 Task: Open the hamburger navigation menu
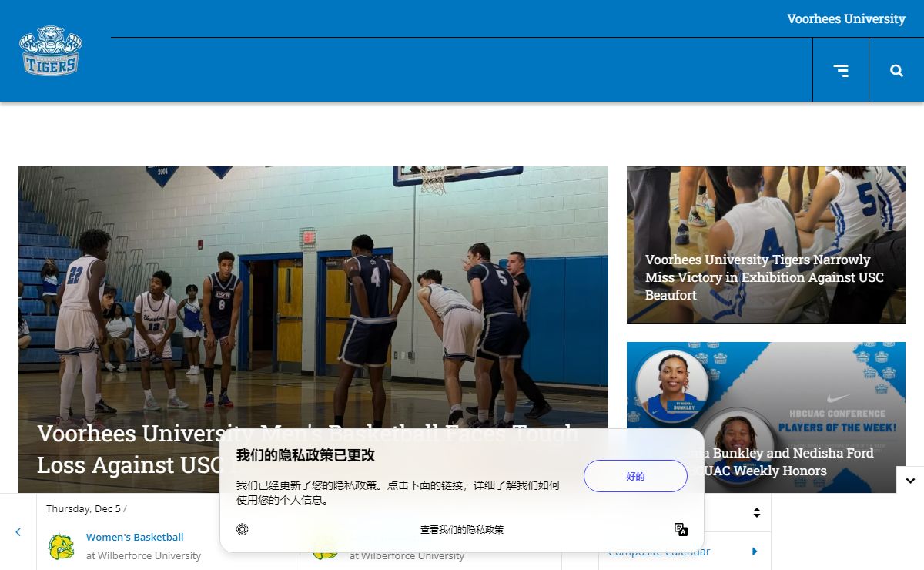(x=841, y=70)
